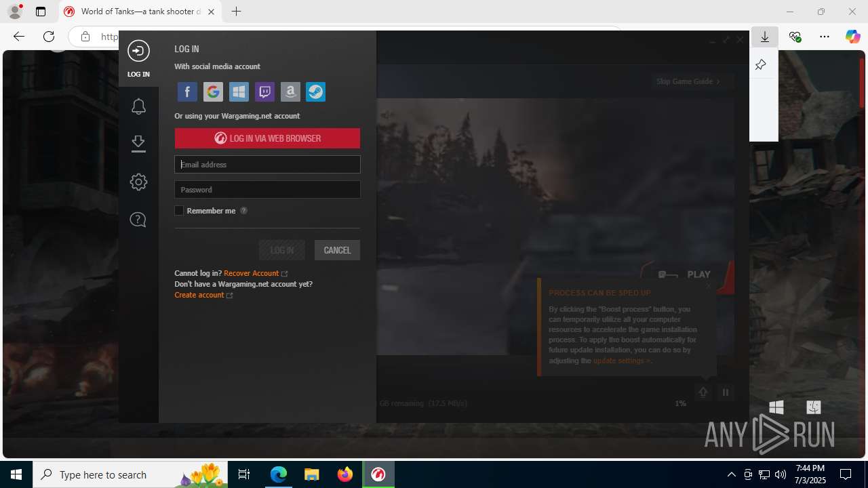Open Edge settings and more menu
This screenshot has width=868, height=488.
[x=825, y=37]
